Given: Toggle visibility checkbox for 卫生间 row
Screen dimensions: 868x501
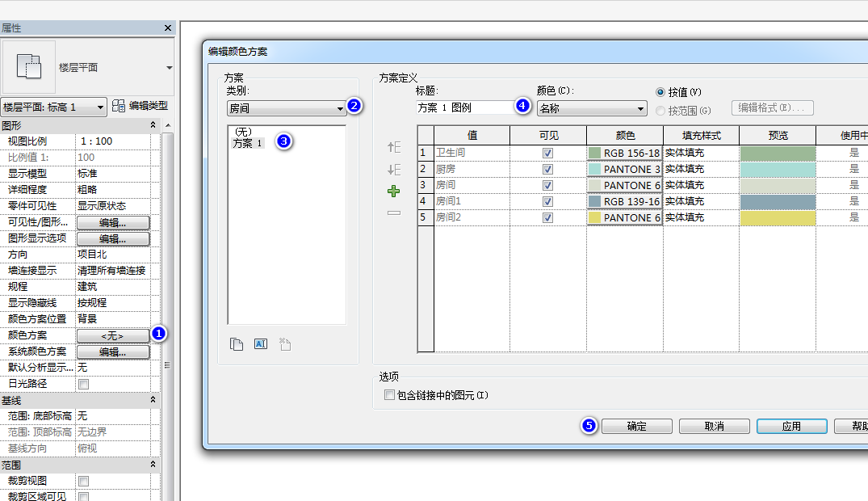Looking at the screenshot, I should click(x=547, y=153).
